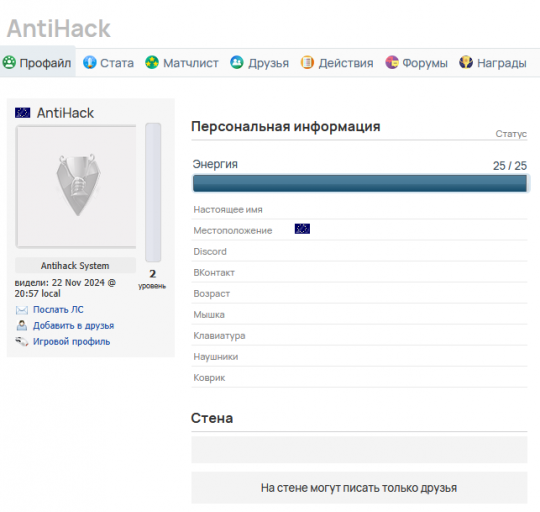Click the Энергия progress bar
540x512 pixels.
pos(360,183)
